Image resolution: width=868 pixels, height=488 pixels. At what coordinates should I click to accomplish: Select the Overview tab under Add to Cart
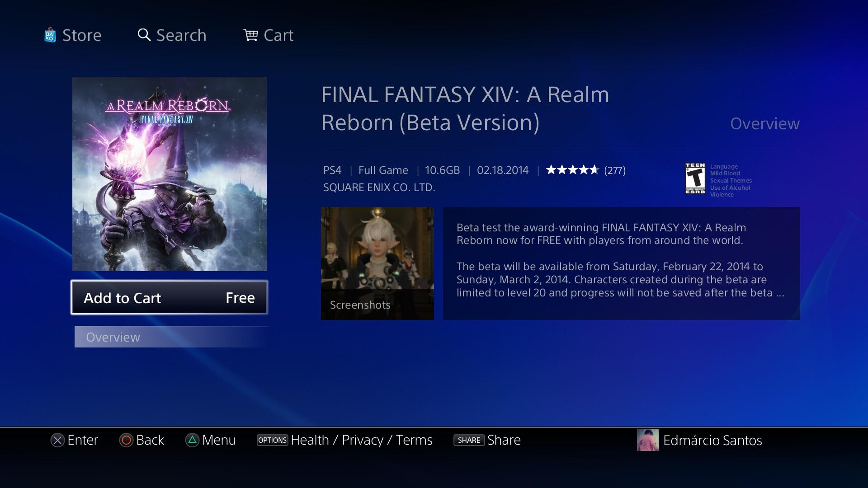tap(171, 337)
